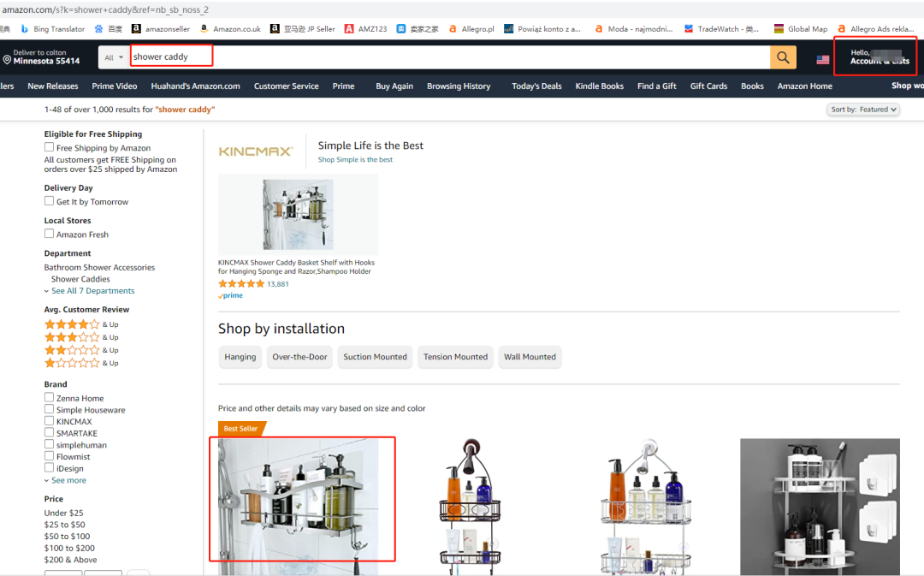Screen dimensions: 924x576
Task: Select the Suction Mounted installation option
Action: [376, 357]
